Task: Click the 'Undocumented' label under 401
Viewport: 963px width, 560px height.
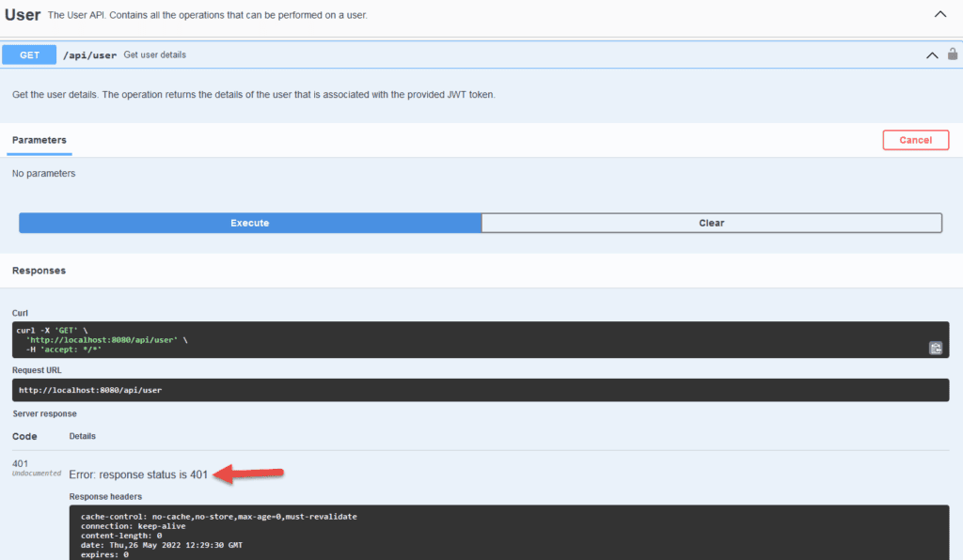Action: [x=37, y=474]
